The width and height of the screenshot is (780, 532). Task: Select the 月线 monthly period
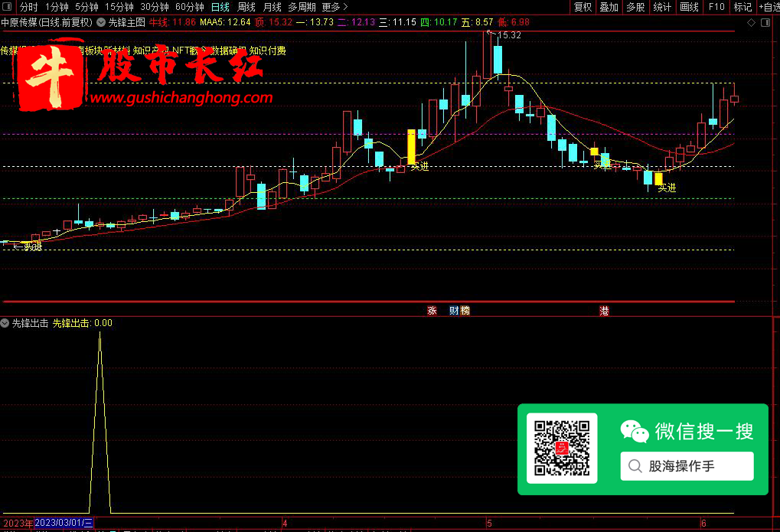272,7
